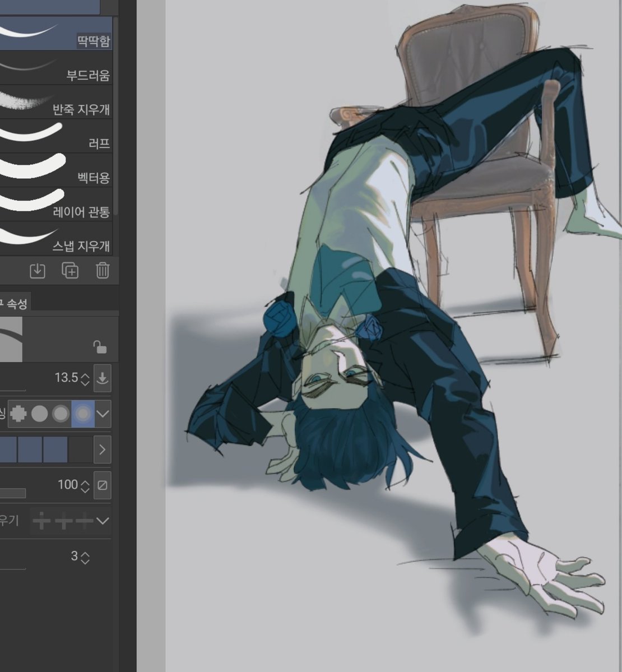Toggle the tool property lock icon
This screenshot has width=622, height=672.
[100, 347]
